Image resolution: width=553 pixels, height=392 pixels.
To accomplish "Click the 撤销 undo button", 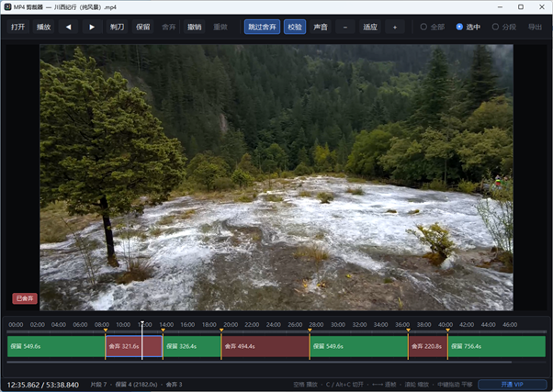I will coord(195,27).
